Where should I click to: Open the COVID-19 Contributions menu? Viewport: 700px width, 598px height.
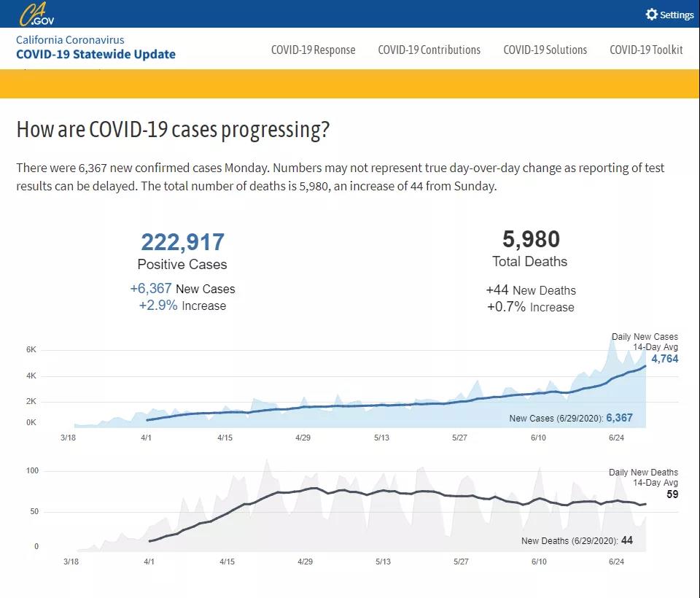(429, 50)
